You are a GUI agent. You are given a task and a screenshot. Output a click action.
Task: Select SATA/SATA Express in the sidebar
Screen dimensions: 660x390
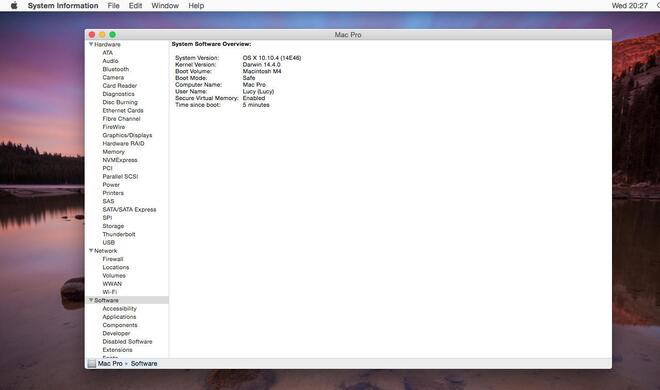[x=129, y=209]
